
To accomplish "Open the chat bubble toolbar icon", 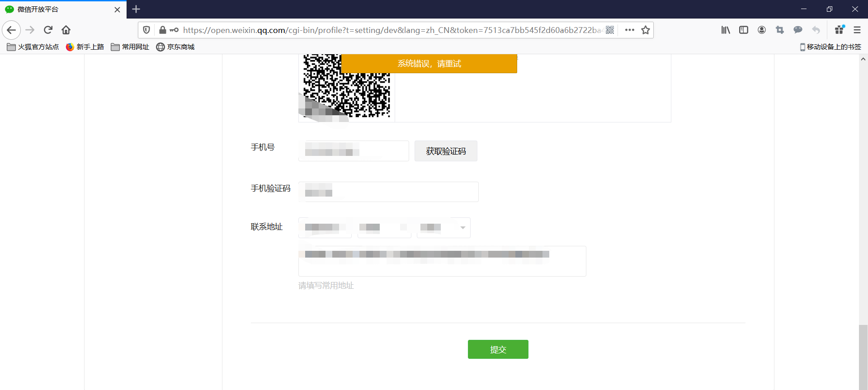I will (798, 30).
